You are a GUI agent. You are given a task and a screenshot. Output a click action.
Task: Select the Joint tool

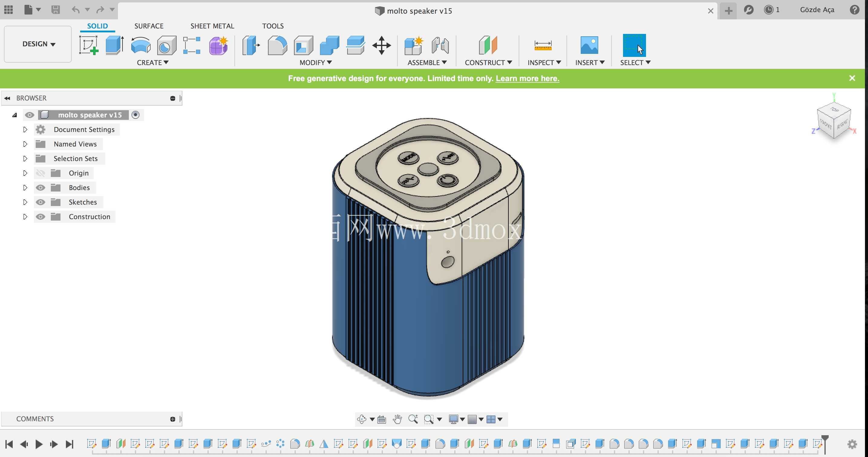tap(440, 45)
